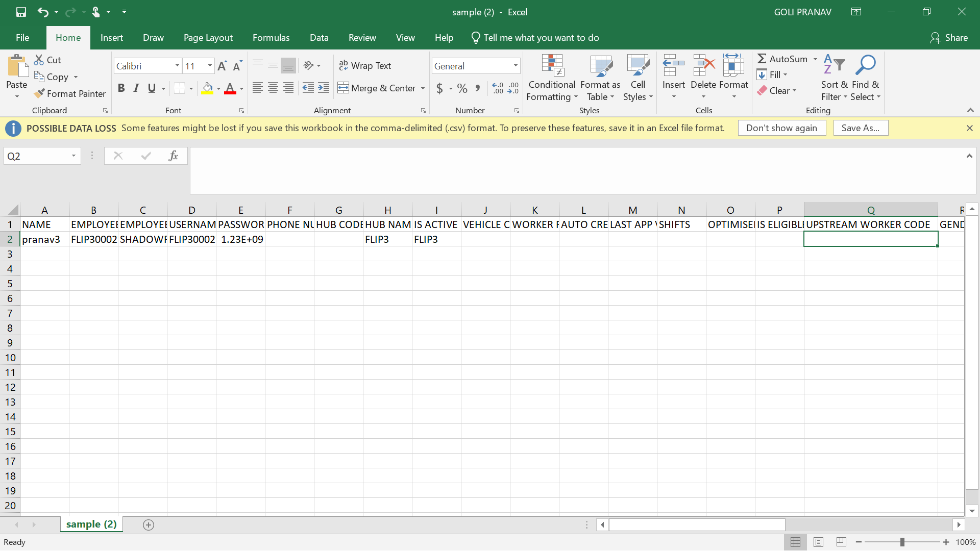
Task: Toggle Bold formatting
Action: coord(121,88)
